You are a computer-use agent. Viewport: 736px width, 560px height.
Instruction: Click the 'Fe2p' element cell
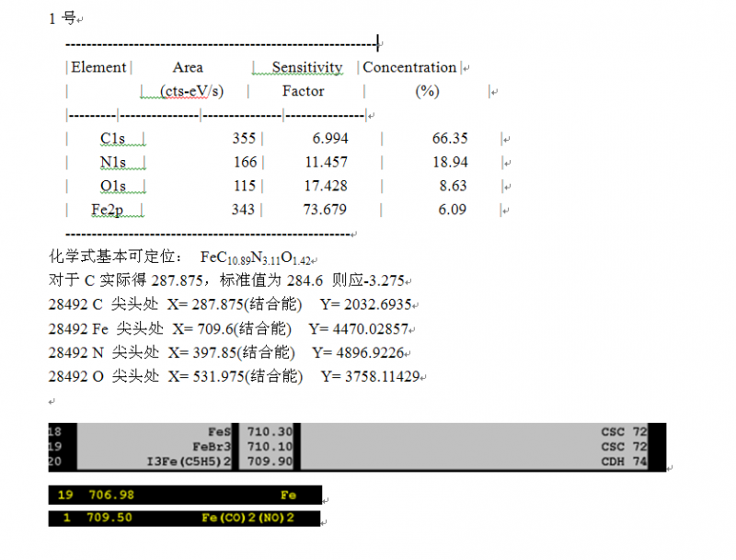pos(108,210)
